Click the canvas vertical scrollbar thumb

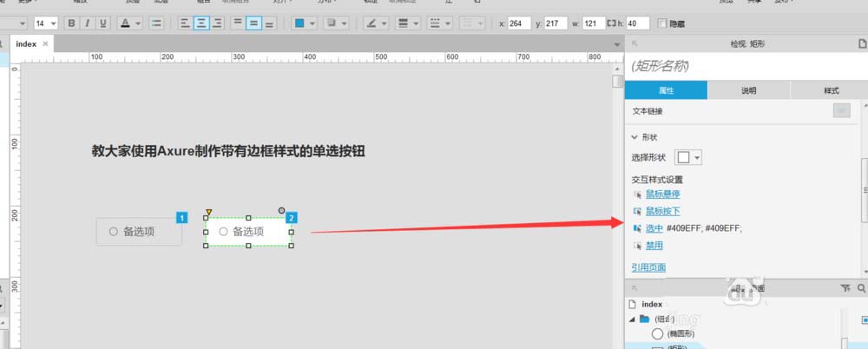point(617,82)
